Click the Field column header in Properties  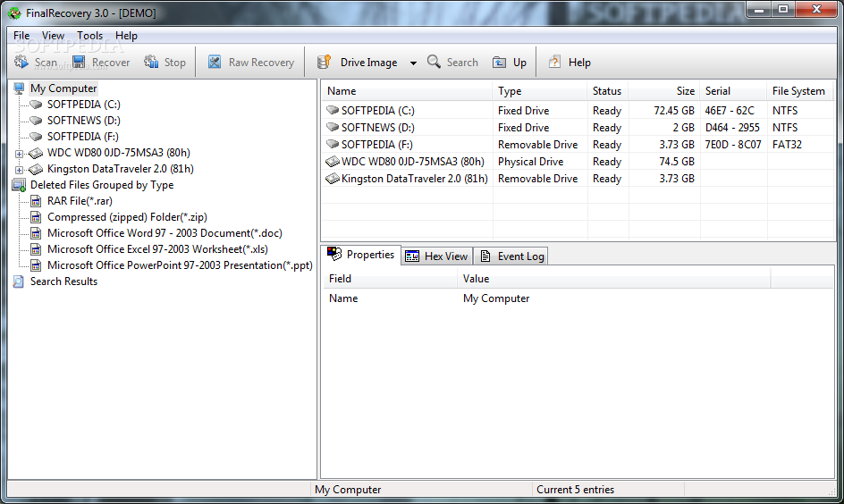390,279
